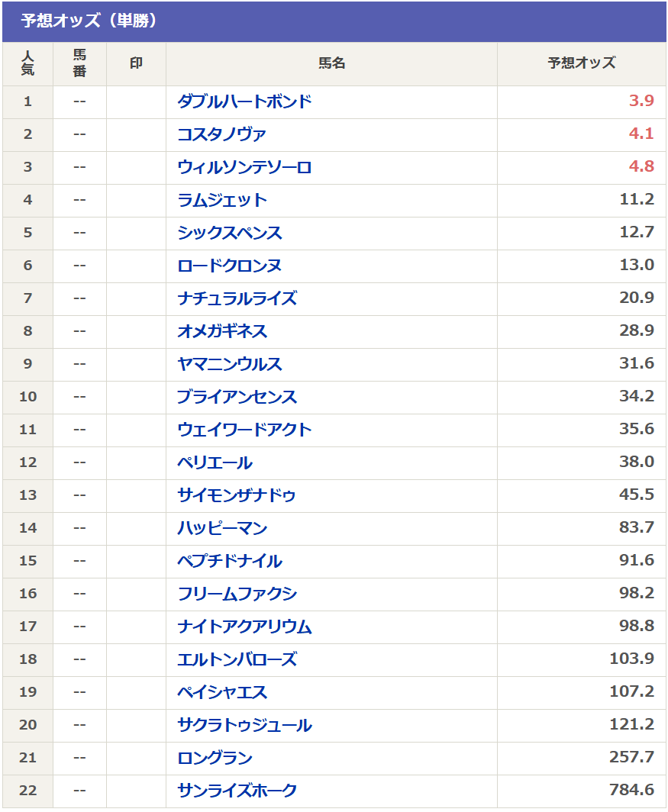Open シックスペンス horse details
668x812 pixels.
[229, 233]
